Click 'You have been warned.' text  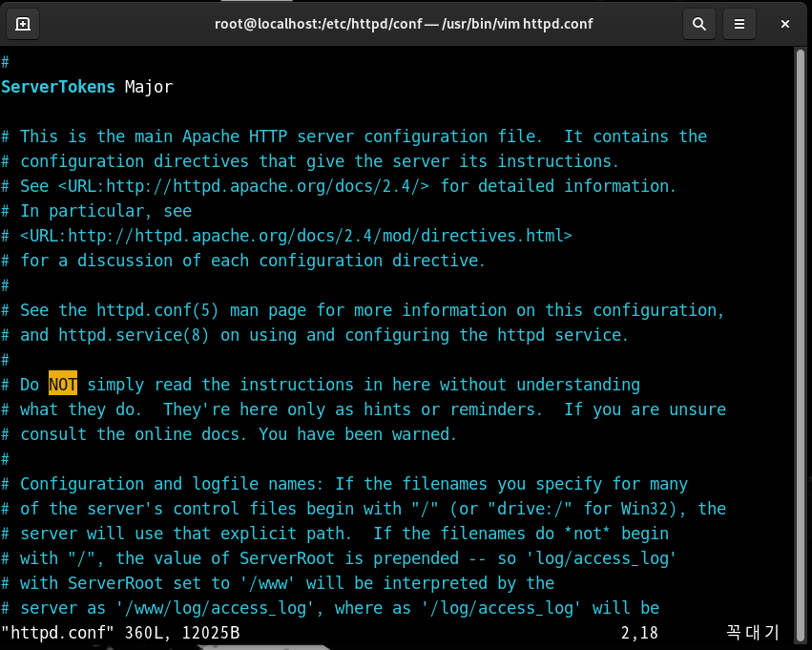357,434
